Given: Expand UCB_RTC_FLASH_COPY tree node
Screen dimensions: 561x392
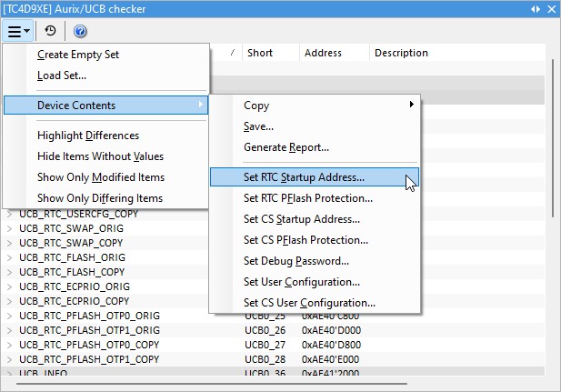Looking at the screenshot, I should (10, 272).
